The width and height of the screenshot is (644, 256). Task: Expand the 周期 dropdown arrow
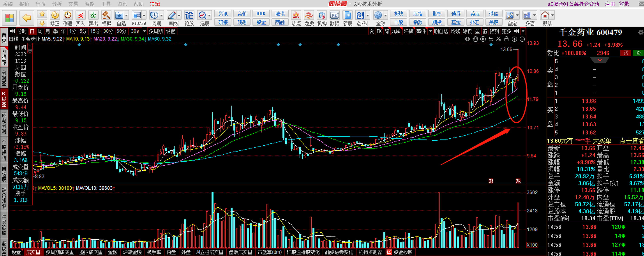tap(162, 16)
